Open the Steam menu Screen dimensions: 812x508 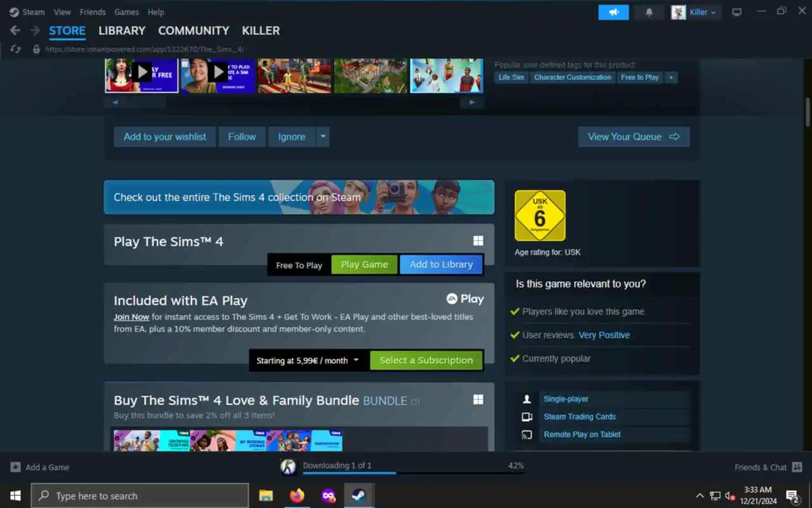tap(33, 12)
